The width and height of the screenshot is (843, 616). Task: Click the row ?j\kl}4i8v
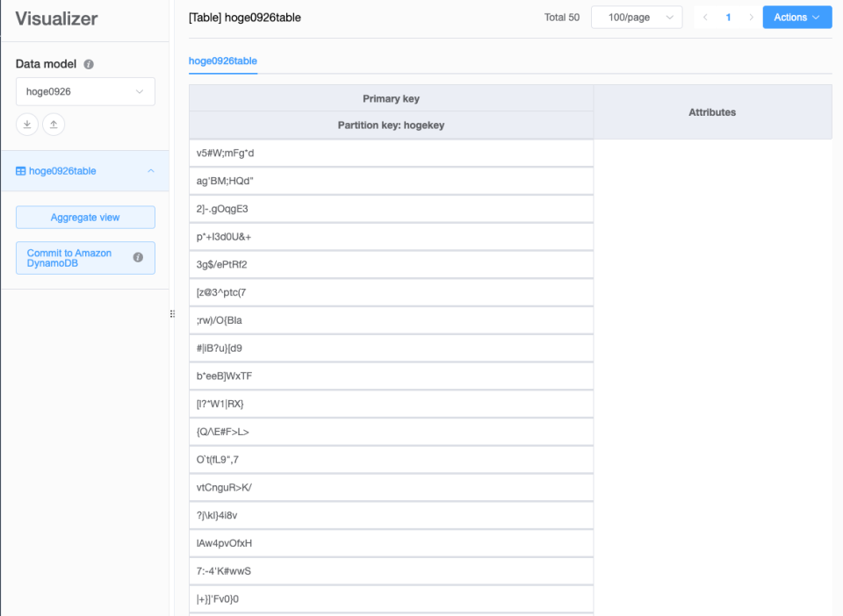(391, 516)
